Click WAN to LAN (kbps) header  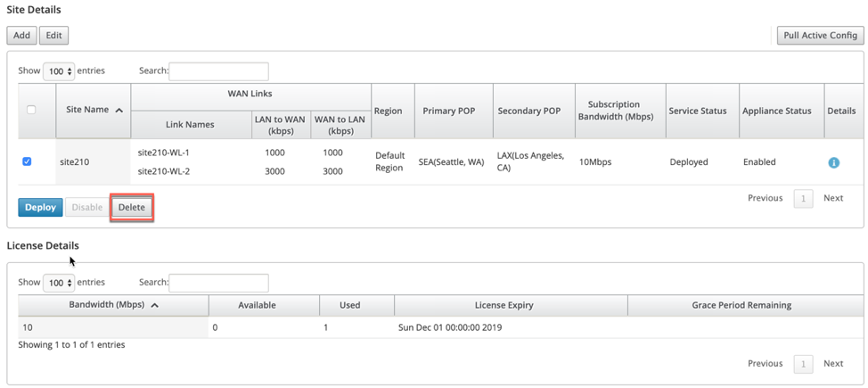(341, 125)
